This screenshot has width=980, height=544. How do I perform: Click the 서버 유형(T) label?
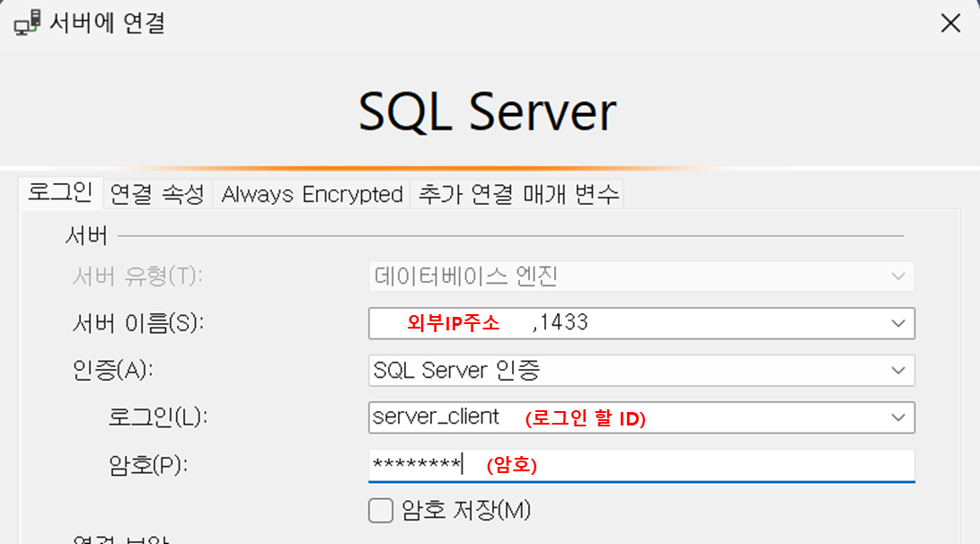coord(137,276)
